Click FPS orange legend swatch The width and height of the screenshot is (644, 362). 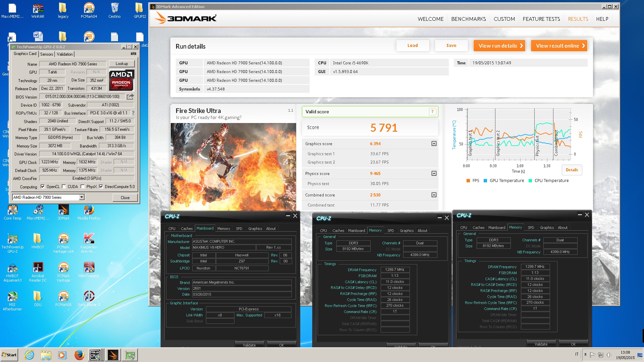[x=468, y=181]
